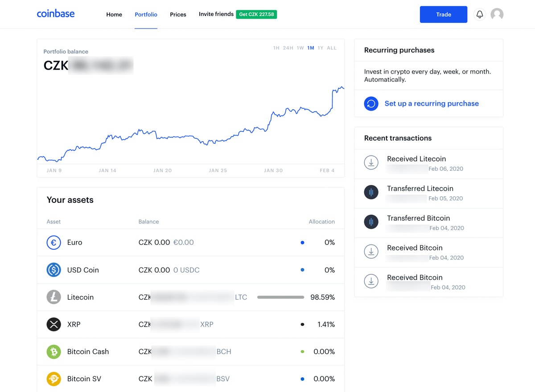535x392 pixels.
Task: Click the Transferred Litecoin transaction icon
Action: click(371, 192)
